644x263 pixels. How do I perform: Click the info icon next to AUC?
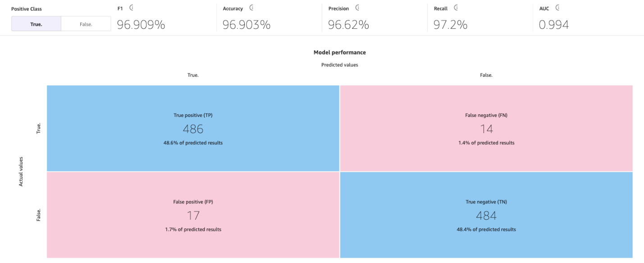[x=557, y=8]
